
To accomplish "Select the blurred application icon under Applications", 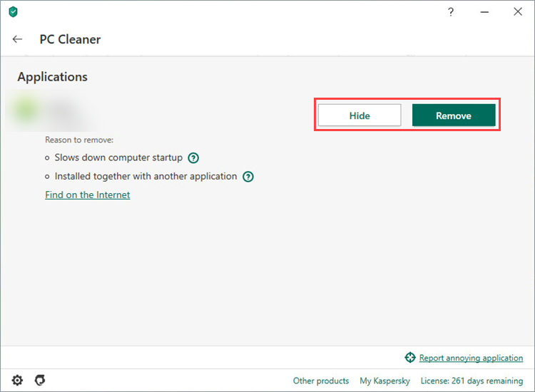I will click(x=27, y=110).
